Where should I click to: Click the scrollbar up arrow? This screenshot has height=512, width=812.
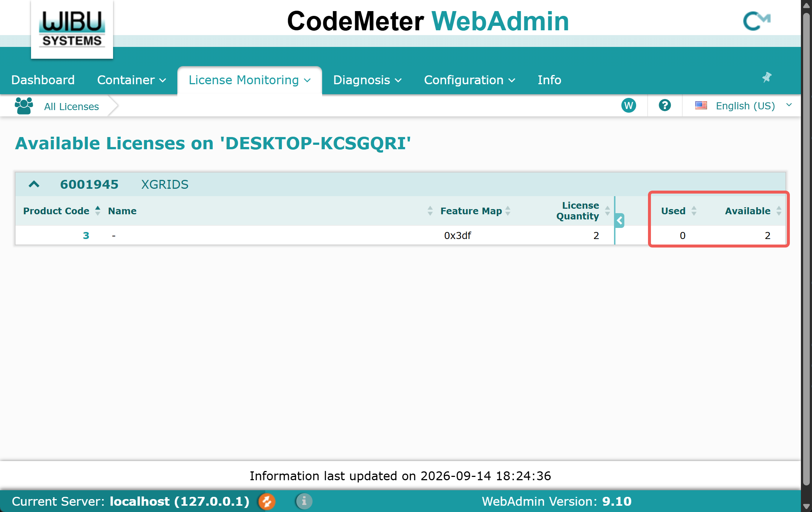click(x=806, y=5)
